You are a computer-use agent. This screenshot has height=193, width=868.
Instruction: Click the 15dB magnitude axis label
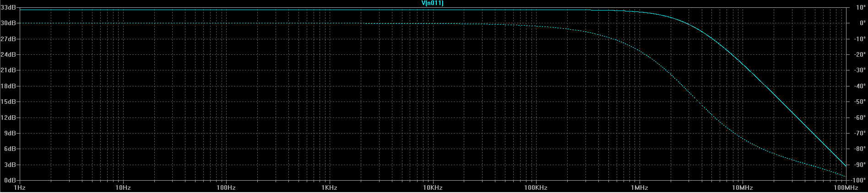(x=8, y=102)
